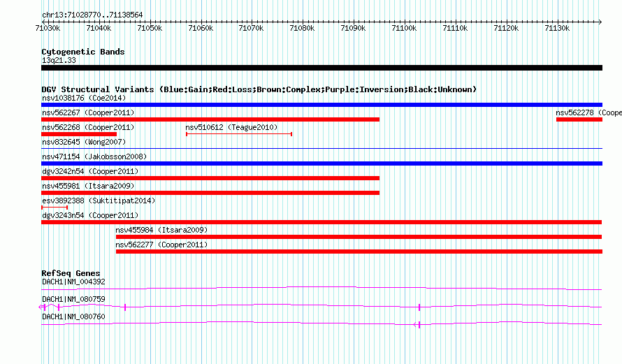Image resolution: width=622 pixels, height=364 pixels.
Task: Click the red dgv3243n54 loss bar
Action: [x=321, y=222]
